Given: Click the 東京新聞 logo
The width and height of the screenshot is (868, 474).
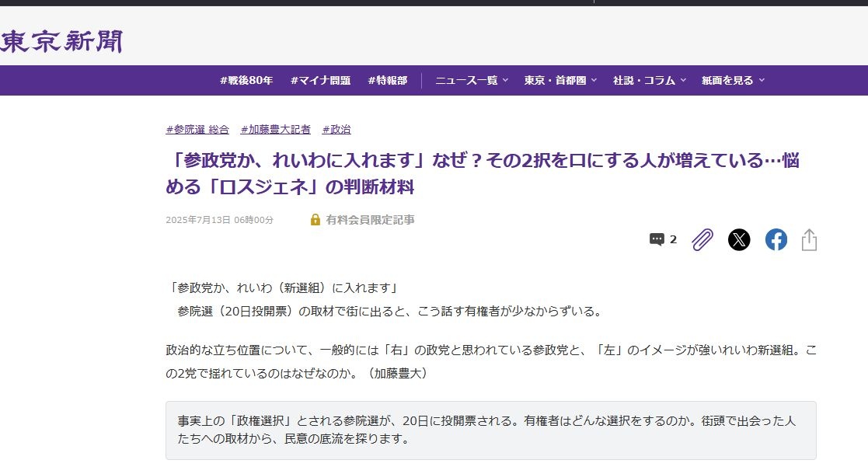Looking at the screenshot, I should pyautogui.click(x=62, y=42).
